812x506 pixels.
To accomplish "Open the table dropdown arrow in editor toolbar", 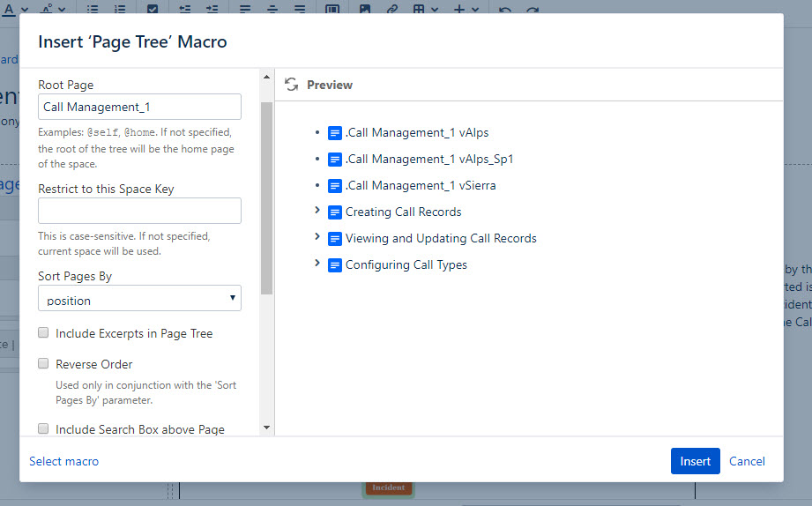I will pos(435,10).
